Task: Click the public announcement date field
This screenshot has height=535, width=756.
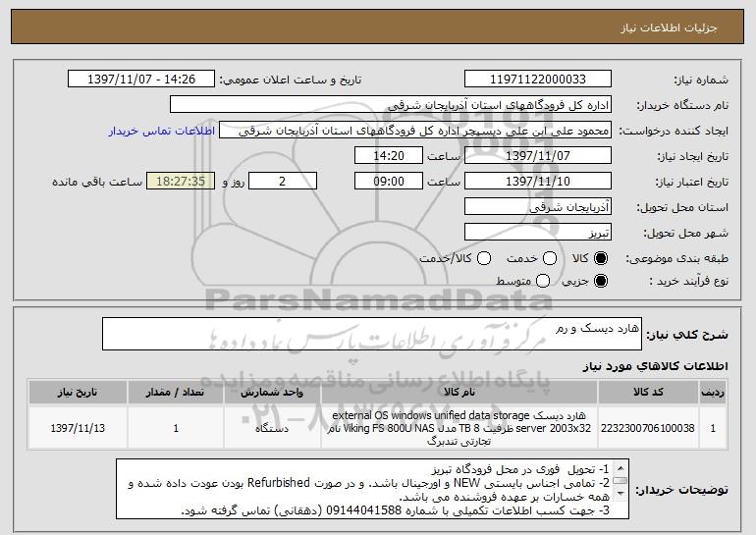Action: 141,80
